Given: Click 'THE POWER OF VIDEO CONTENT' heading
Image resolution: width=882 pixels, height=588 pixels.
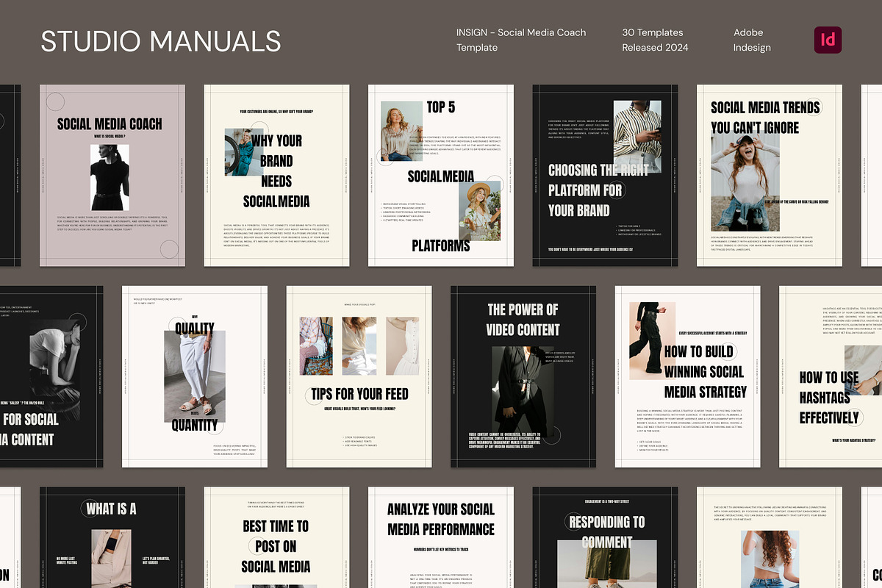Looking at the screenshot, I should 523,320.
